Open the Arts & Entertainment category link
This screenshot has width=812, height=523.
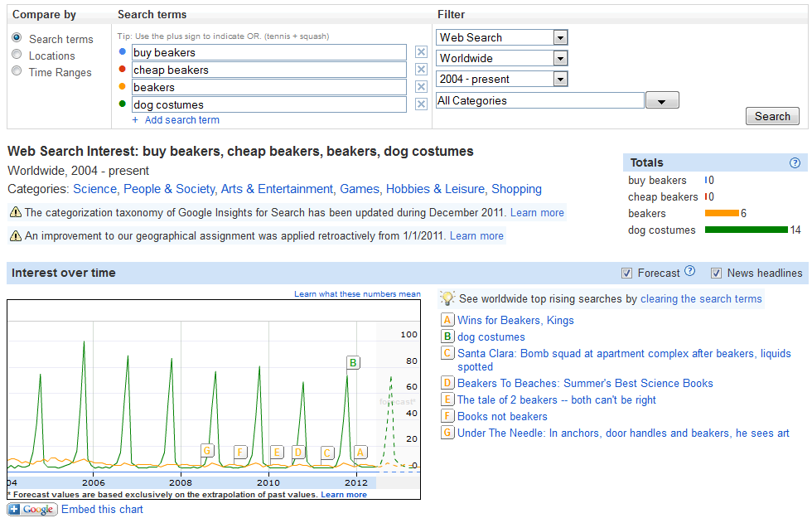coord(277,189)
